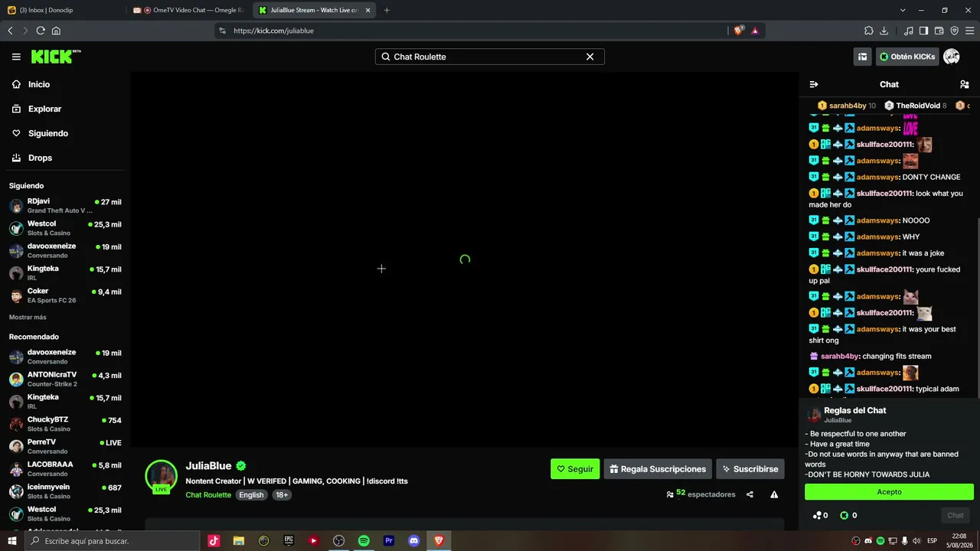Screen dimensions: 980x551
Task: Open recommended channel LACOBRAAA
Action: coord(64,468)
